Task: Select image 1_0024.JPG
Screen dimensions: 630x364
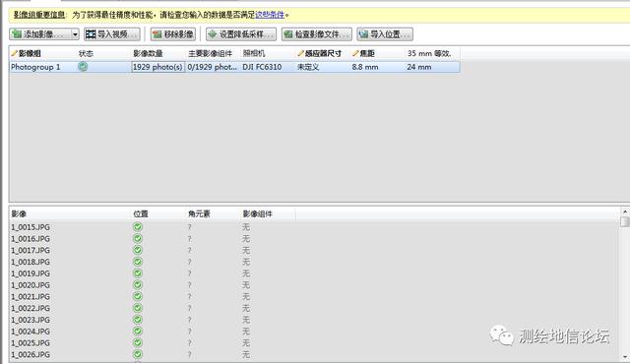Action: click(x=31, y=332)
